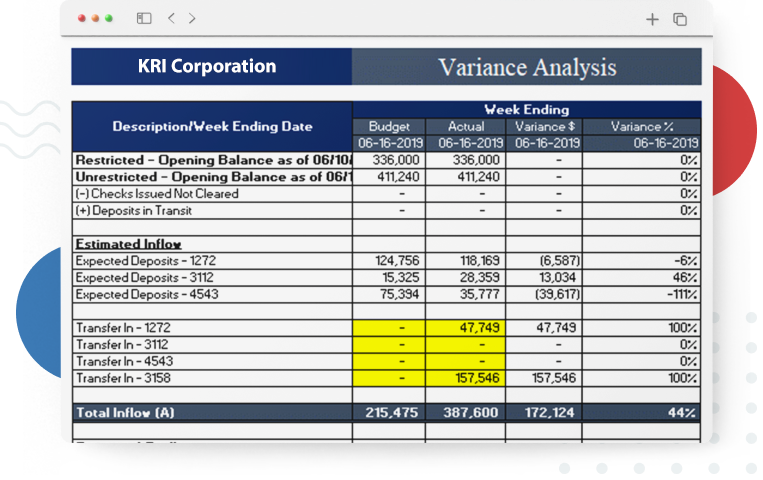Open a new tab with plus icon
This screenshot has width=763, height=480.
pos(652,19)
